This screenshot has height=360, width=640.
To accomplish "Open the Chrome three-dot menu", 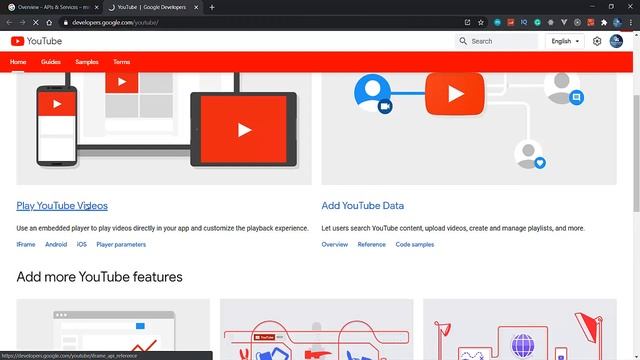I will pyautogui.click(x=631, y=22).
